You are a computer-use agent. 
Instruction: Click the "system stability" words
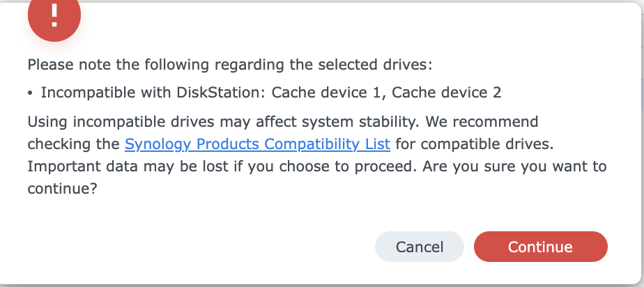click(x=378, y=122)
